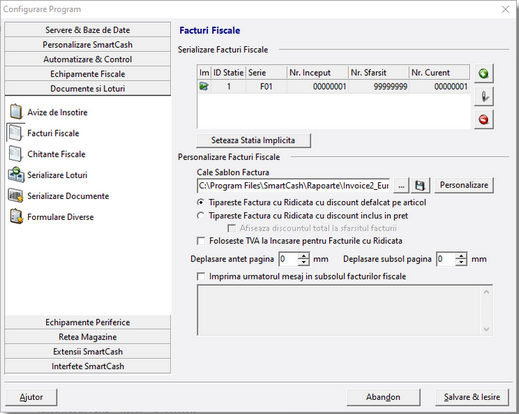Screen dimensions: 519x414
Task: Click the edit series pencil icon
Action: click(x=483, y=97)
